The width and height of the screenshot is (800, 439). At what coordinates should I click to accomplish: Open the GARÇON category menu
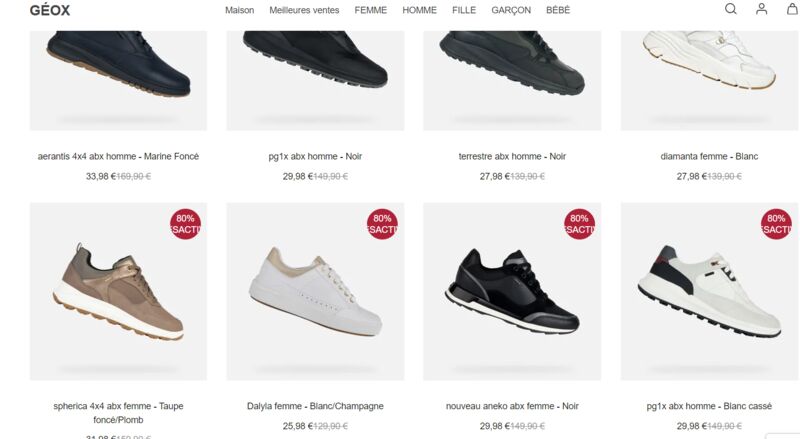click(x=511, y=10)
